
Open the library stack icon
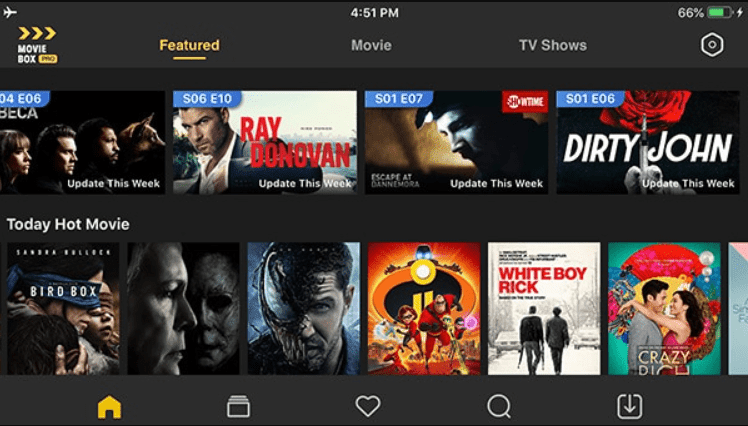(238, 406)
